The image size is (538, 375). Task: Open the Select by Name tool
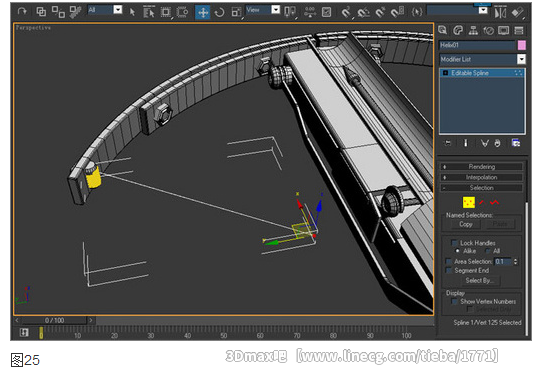point(149,12)
